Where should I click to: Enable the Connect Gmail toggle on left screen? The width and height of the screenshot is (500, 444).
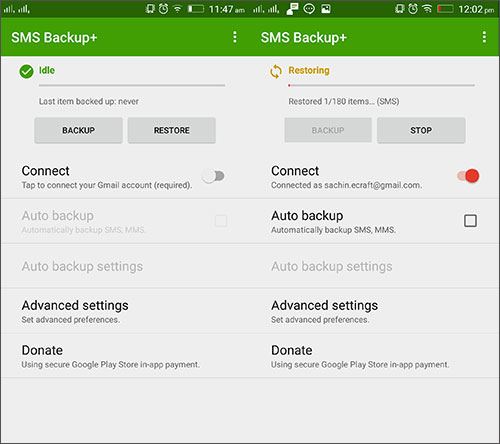(x=214, y=176)
